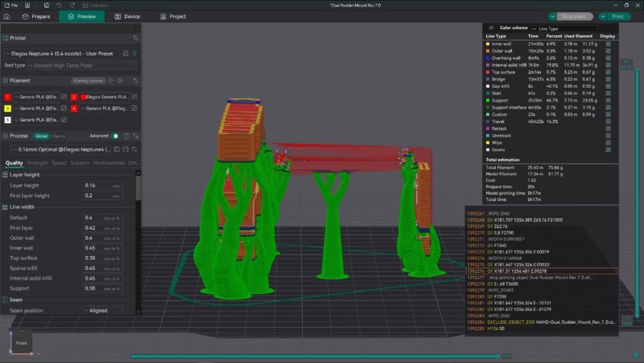Click the Undo arrow icon

[59, 5]
